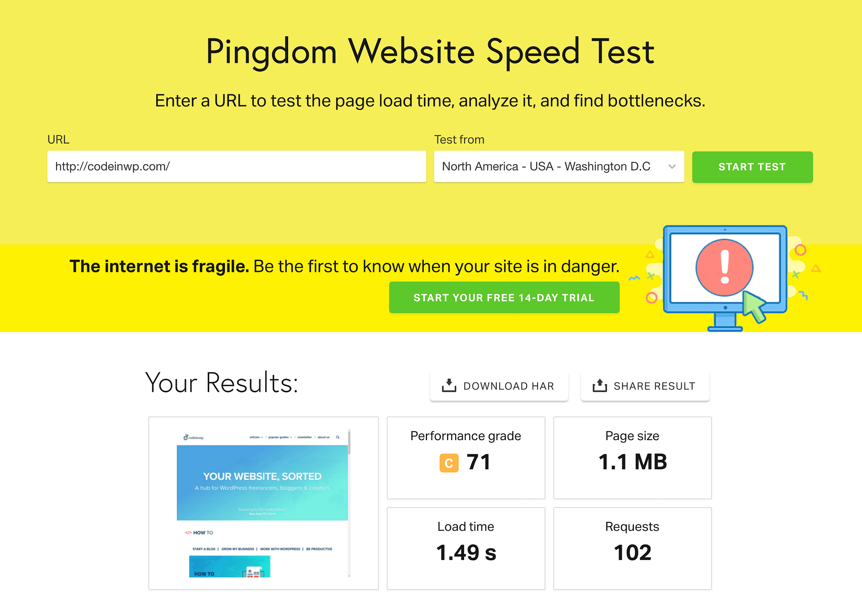Viewport: 862px width, 616px height.
Task: Select the Requests 102 card
Action: 632,548
